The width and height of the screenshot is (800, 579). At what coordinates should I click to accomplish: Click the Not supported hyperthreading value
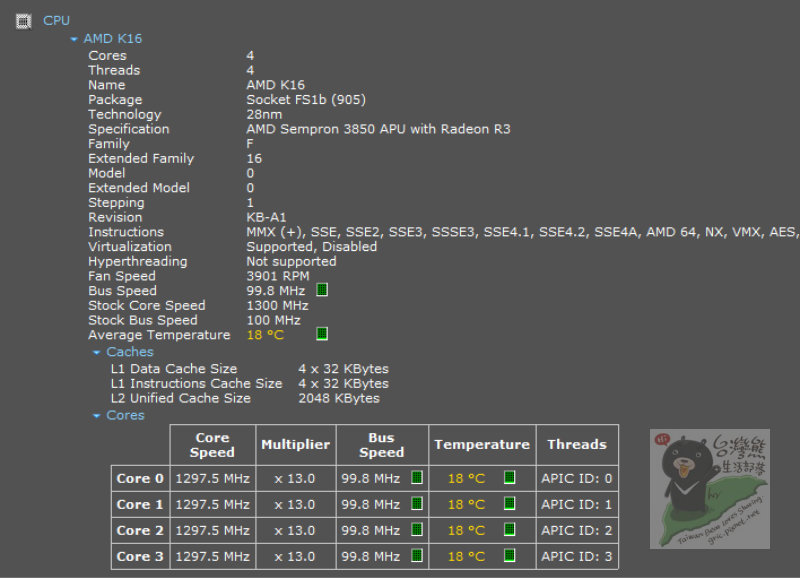pyautogui.click(x=291, y=262)
